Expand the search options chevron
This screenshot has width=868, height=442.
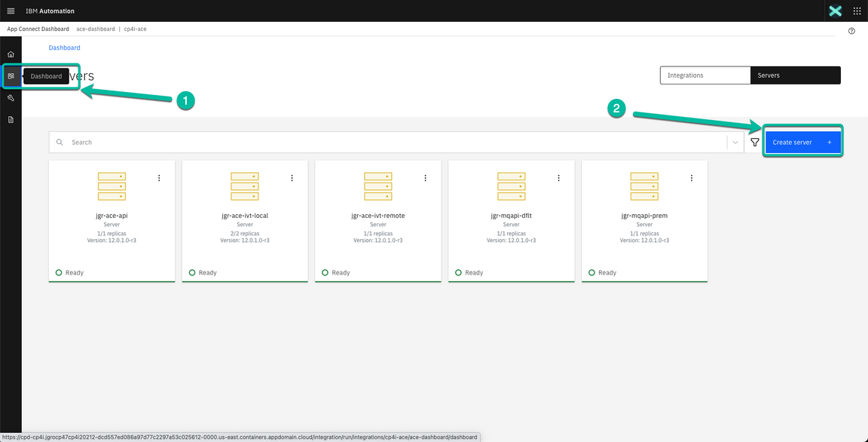(x=735, y=142)
